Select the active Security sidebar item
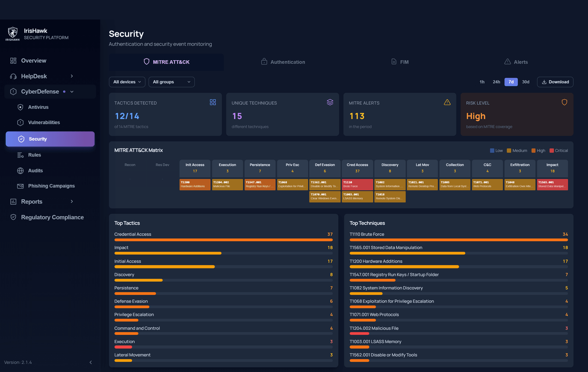588x372 pixels. [50, 139]
